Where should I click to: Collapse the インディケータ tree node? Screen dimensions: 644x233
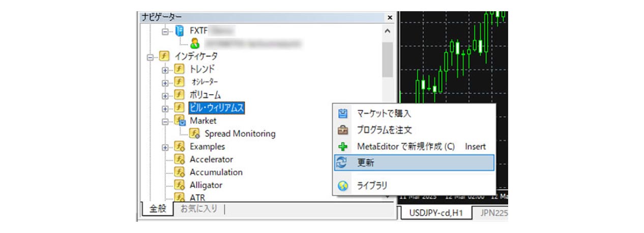[150, 57]
